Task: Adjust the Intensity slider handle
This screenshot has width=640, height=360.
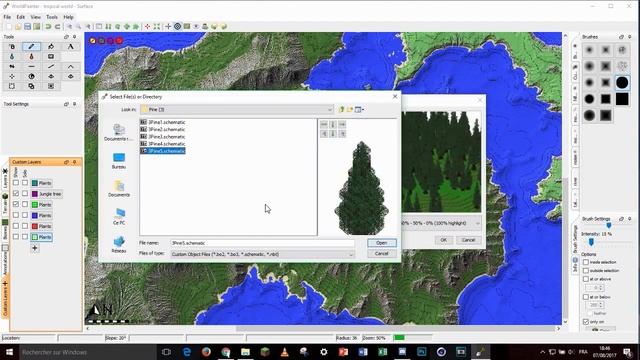Action: [591, 242]
